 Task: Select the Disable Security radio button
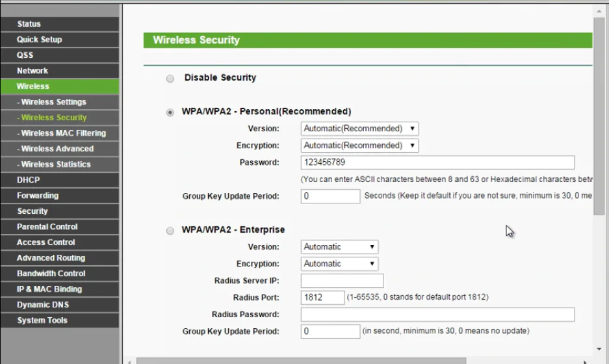click(x=170, y=79)
